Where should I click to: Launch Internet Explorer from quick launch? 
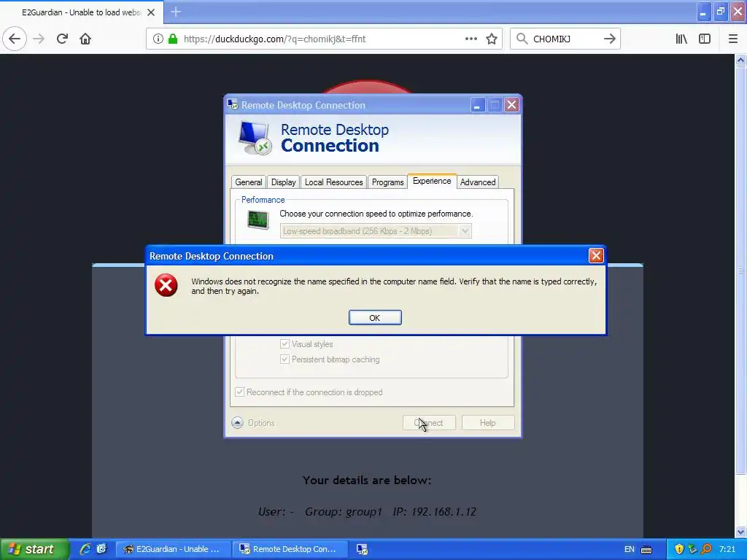coord(85,549)
